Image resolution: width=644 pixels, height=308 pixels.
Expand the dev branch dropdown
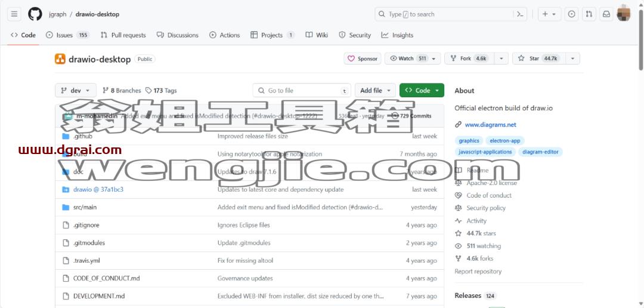coord(76,91)
